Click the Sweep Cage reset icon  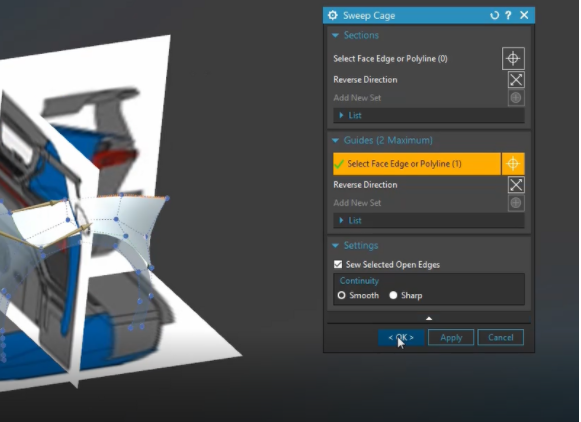click(x=494, y=15)
